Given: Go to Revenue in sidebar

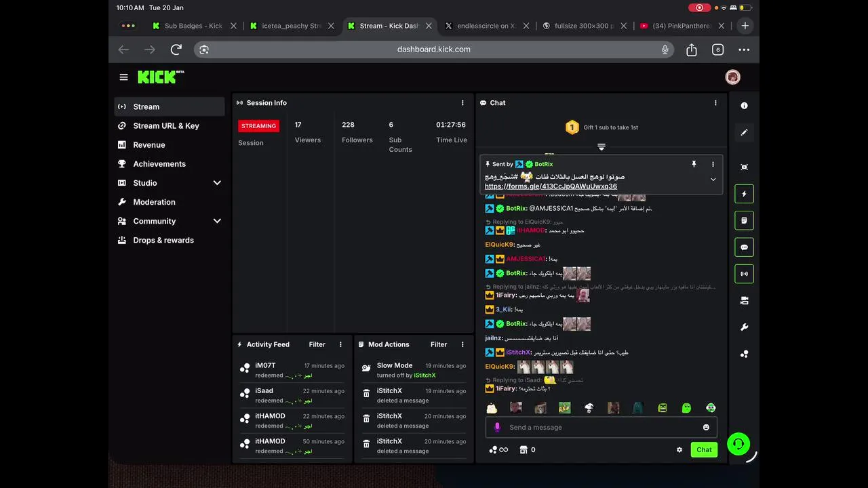Looking at the screenshot, I should 170,144.
